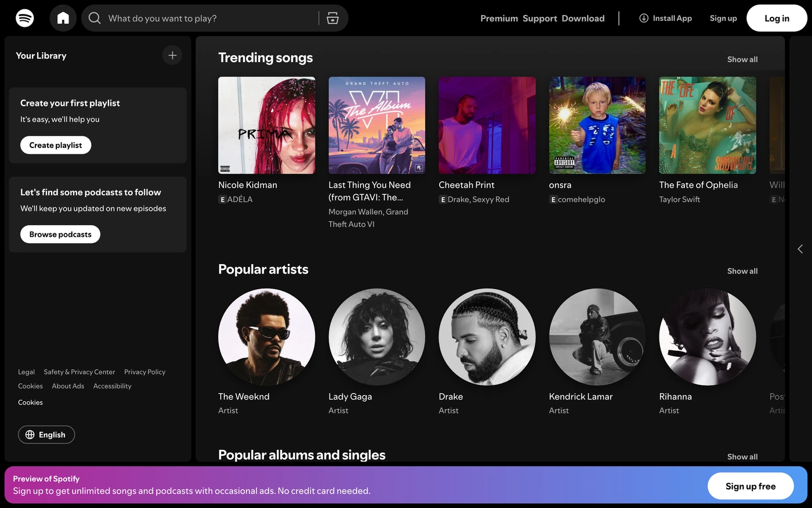Open the Privacy Policy link
The height and width of the screenshot is (508, 812).
(x=145, y=372)
